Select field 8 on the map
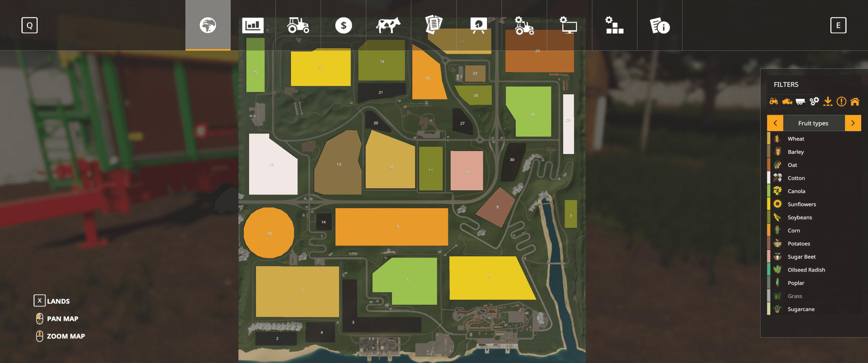Viewport: 868px width, 363px height. click(392, 227)
